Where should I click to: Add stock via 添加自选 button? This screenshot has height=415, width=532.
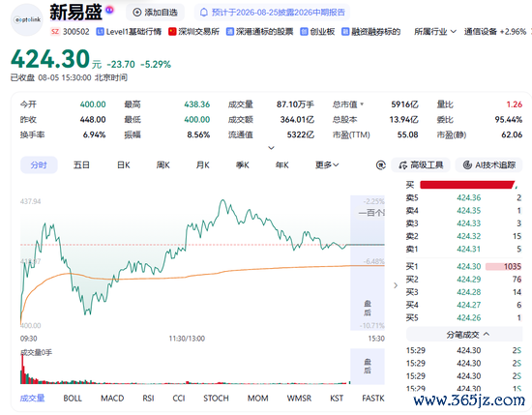[156, 13]
